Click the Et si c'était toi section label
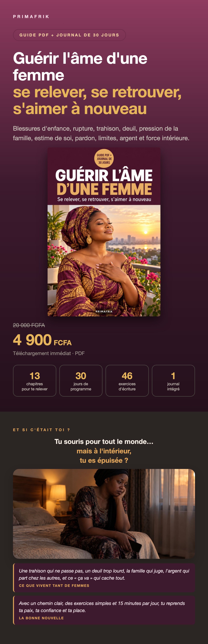This screenshot has height=644, width=208. pos(42,430)
